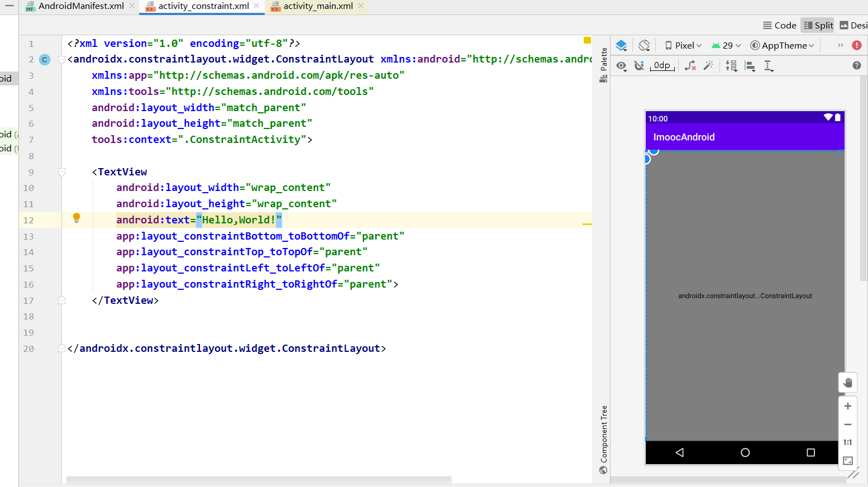This screenshot has width=868, height=487.
Task: Open the Align objects menu
Action: click(750, 66)
